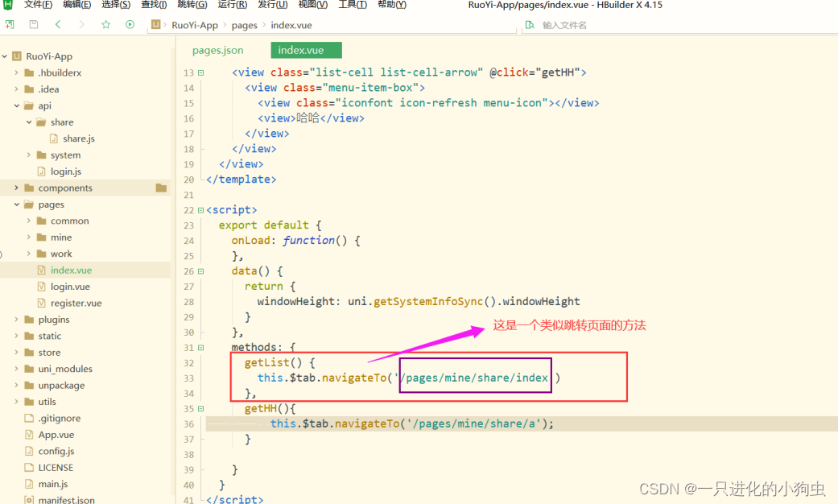
Task: Click the star bookmark icon
Action: (105, 25)
